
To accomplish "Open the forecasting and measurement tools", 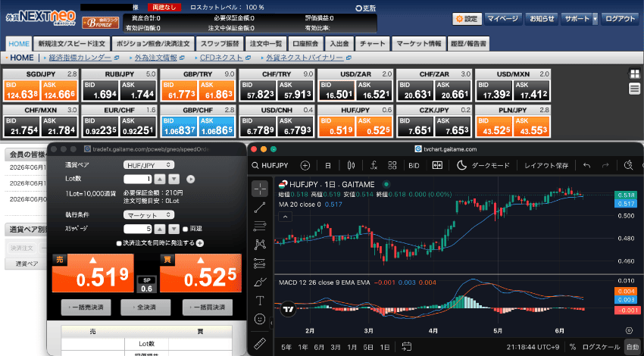I will pos(260,263).
